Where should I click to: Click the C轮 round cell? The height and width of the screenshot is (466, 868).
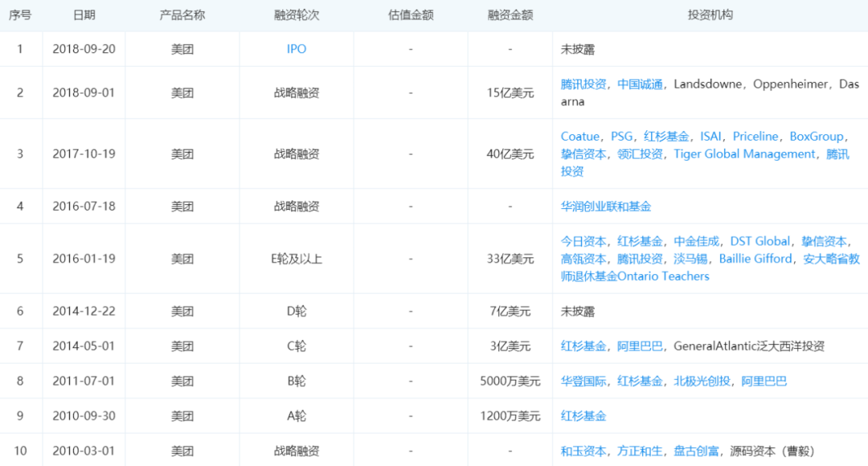pos(297,346)
